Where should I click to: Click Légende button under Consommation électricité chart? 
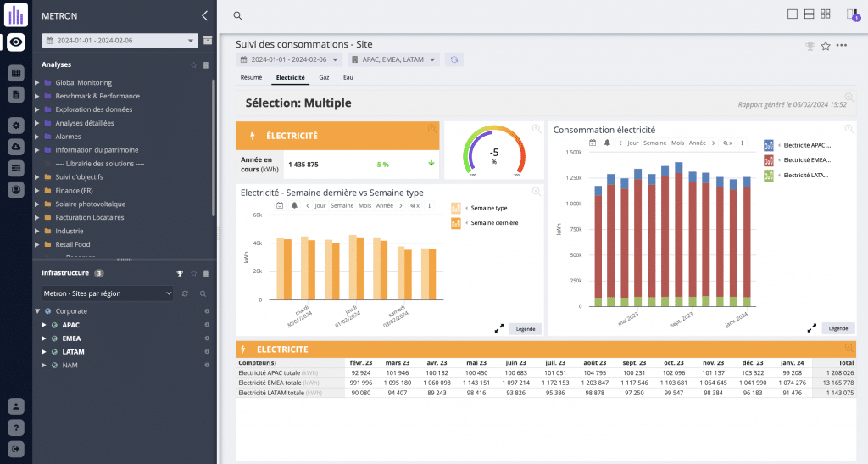pos(838,328)
